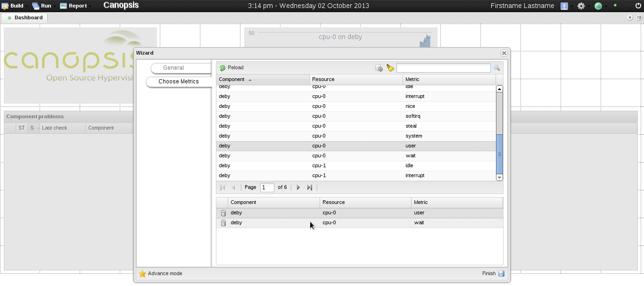
Task: Click the user avatar icon in the top bar
Action: [564, 6]
